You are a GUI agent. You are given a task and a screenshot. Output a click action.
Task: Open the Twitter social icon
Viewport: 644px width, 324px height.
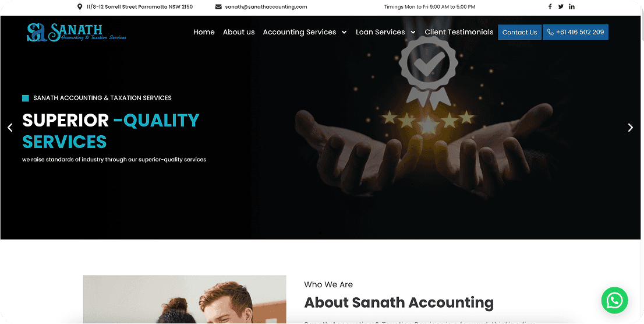pyautogui.click(x=561, y=6)
